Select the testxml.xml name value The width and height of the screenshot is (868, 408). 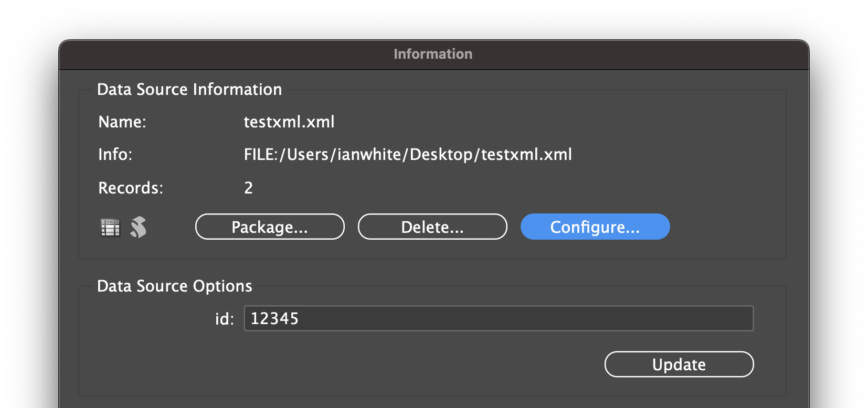tap(289, 122)
